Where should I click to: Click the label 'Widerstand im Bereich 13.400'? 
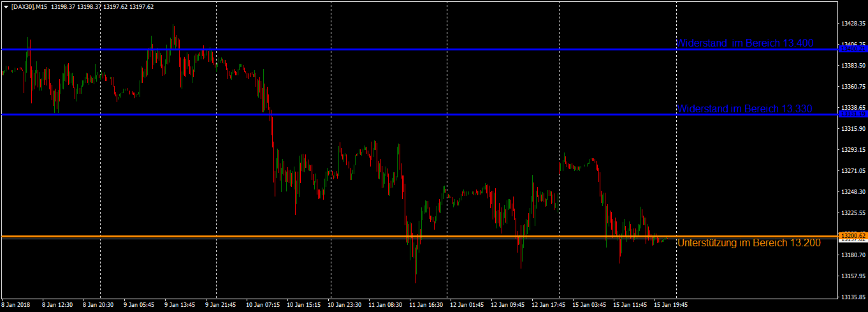(745, 43)
